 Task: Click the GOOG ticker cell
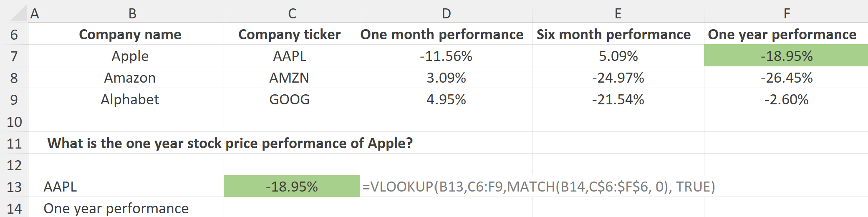(289, 99)
